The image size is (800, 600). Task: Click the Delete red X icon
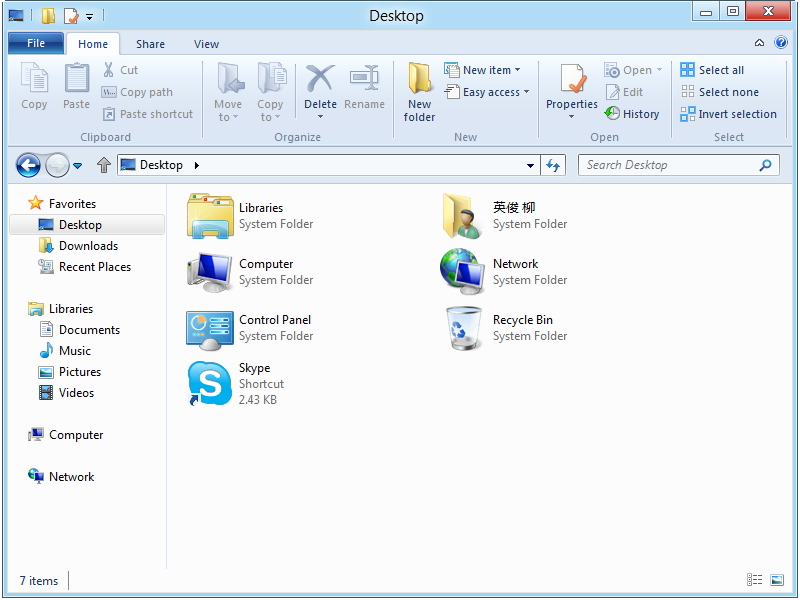click(x=320, y=79)
